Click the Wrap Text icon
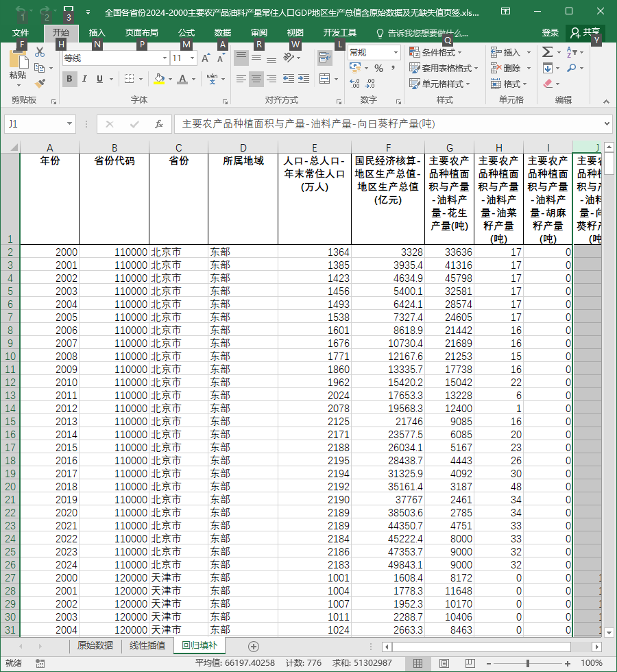The width and height of the screenshot is (617, 672). coord(325,57)
